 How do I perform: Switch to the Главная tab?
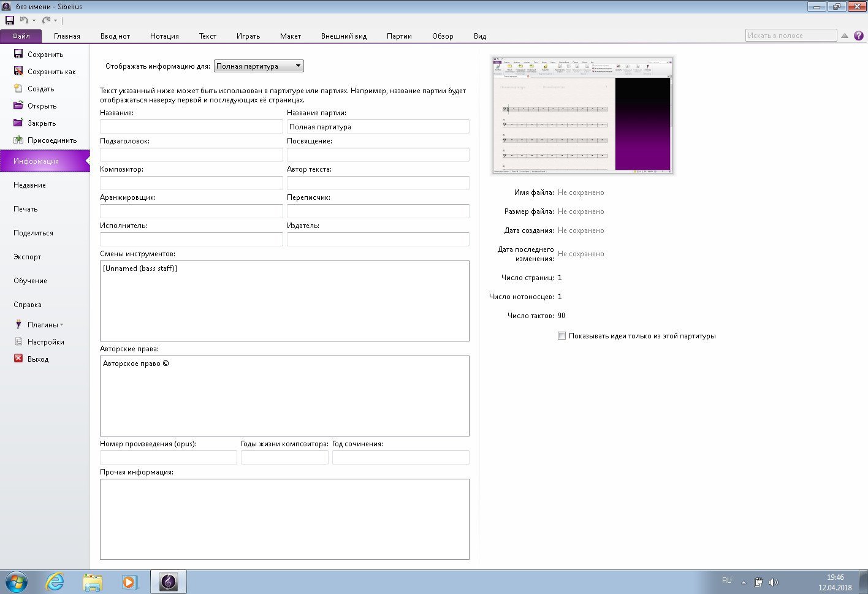click(x=67, y=36)
